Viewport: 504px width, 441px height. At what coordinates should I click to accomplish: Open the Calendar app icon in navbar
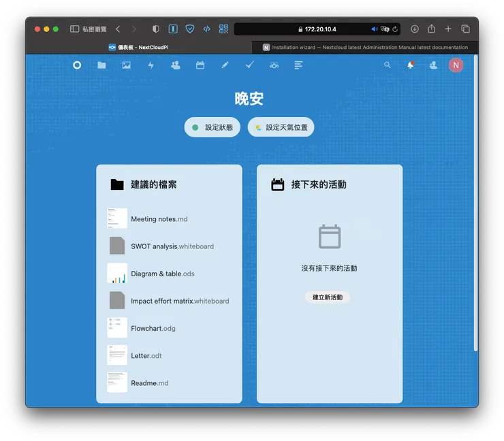[x=200, y=65]
